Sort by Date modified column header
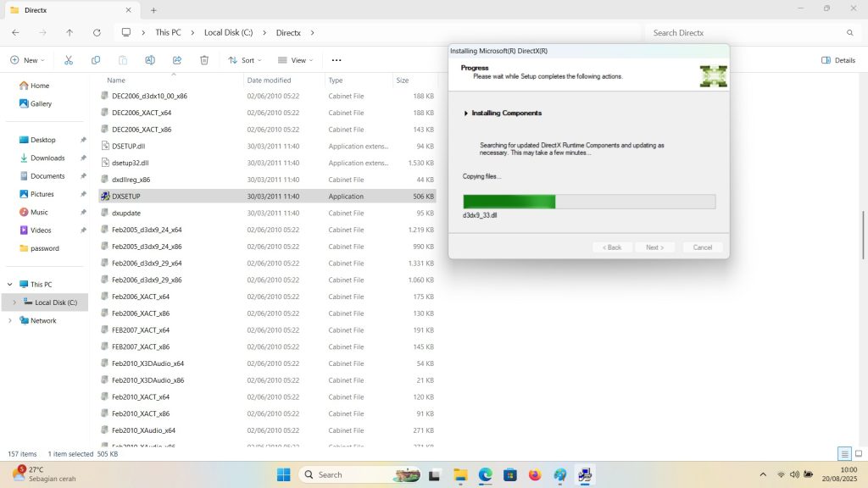 (x=284, y=80)
